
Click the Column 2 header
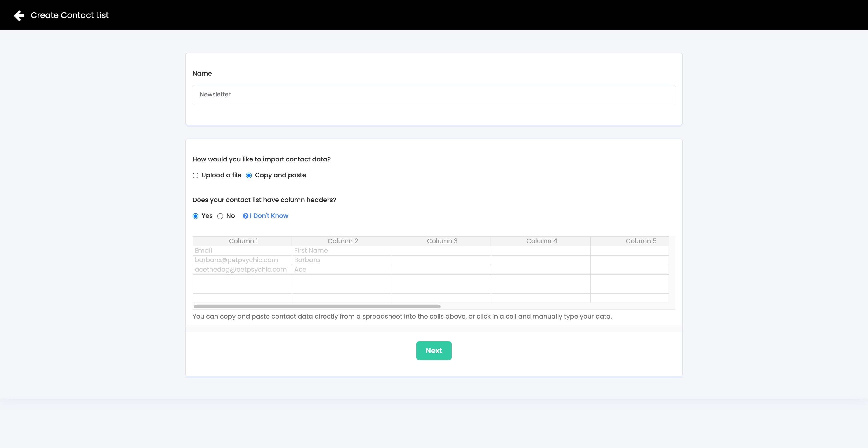[x=342, y=241]
